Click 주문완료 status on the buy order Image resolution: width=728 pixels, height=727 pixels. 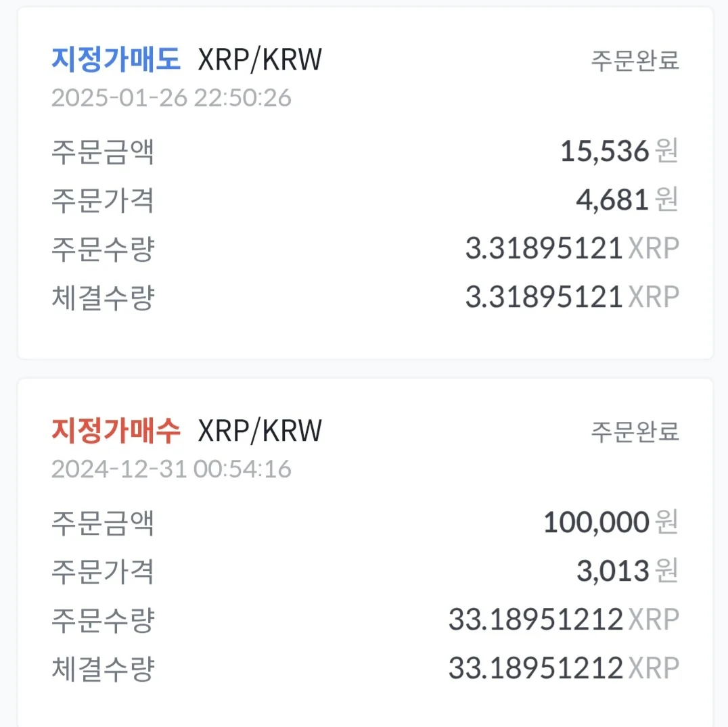click(x=635, y=431)
